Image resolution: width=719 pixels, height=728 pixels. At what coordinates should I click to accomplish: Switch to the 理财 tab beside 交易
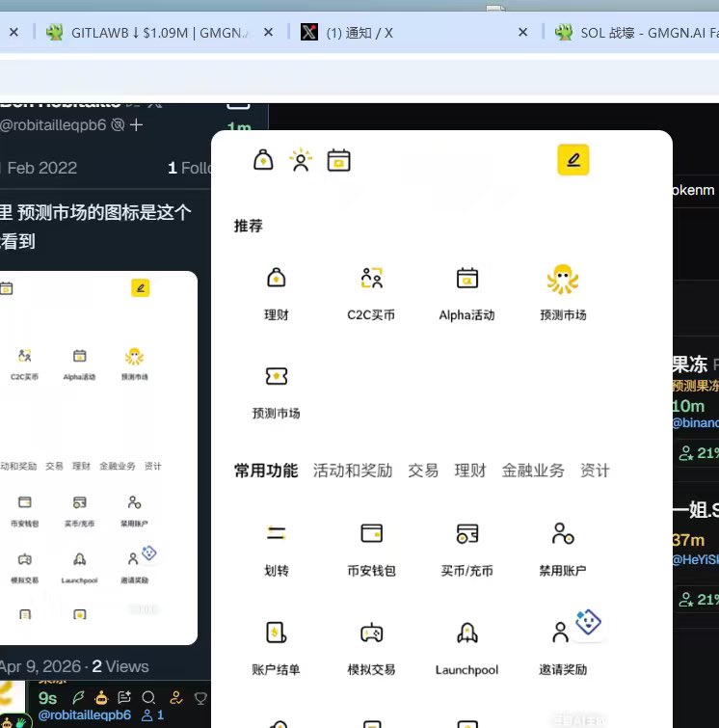(x=470, y=471)
